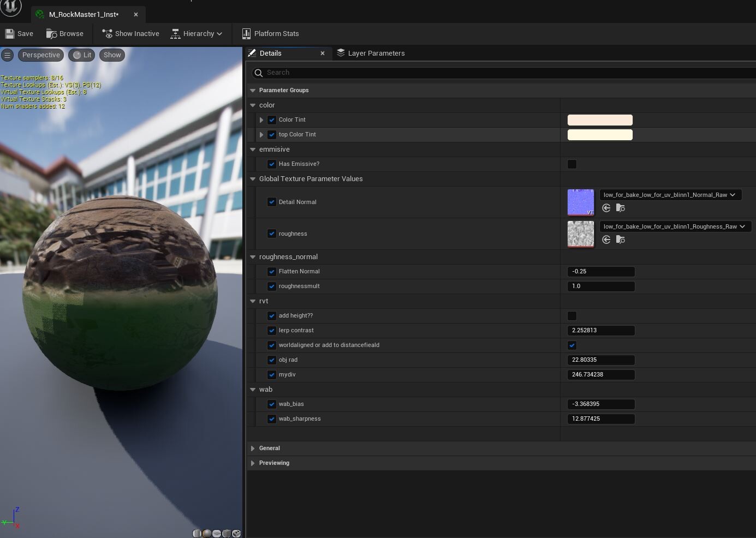756x538 pixels.
Task: Click the Browse content browser icon
Action: point(52,34)
